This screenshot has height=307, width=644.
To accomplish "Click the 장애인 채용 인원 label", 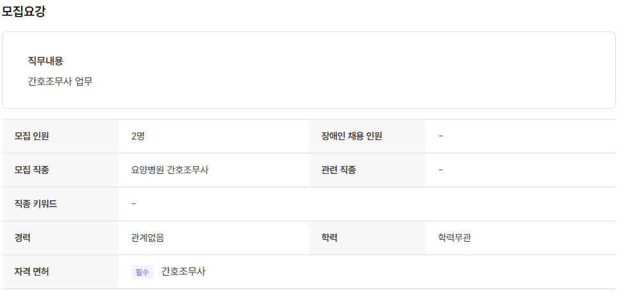I will tap(352, 136).
